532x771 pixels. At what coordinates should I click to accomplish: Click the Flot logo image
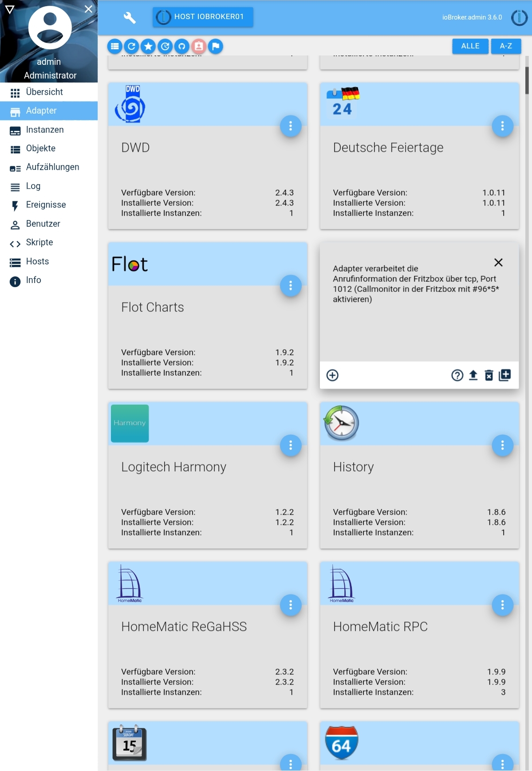pos(129,264)
